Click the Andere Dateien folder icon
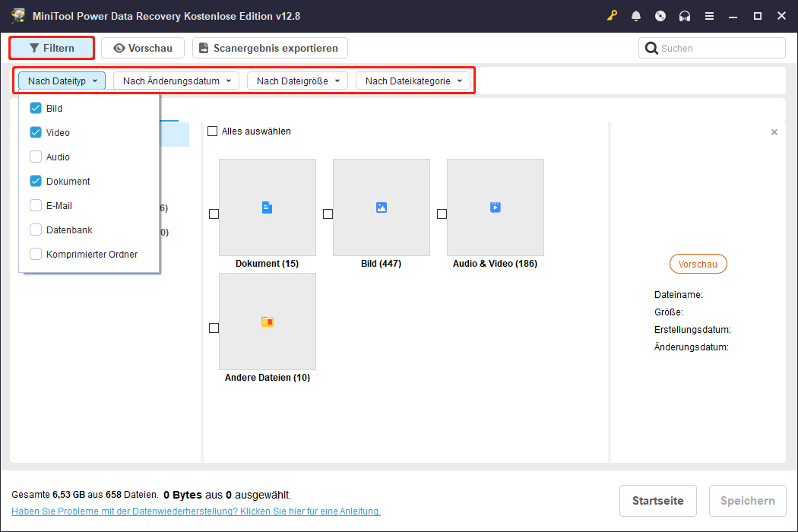Viewport: 798px width, 532px height. [268, 321]
